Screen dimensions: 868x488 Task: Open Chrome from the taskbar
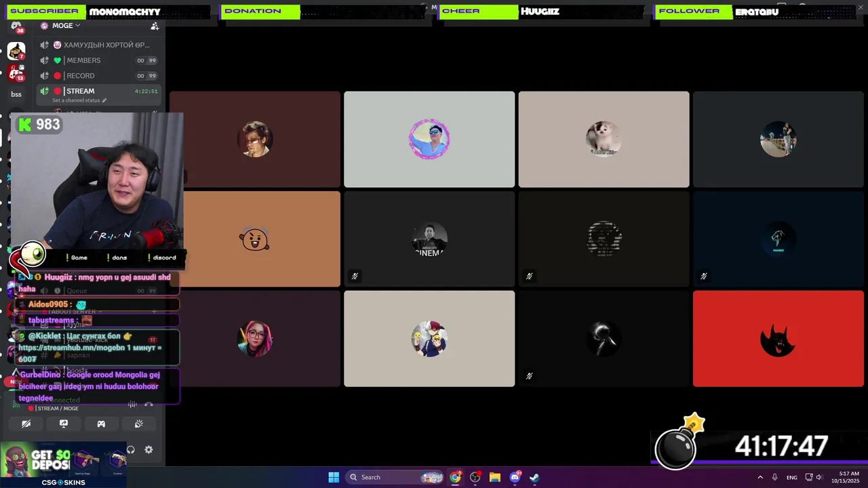point(456,477)
